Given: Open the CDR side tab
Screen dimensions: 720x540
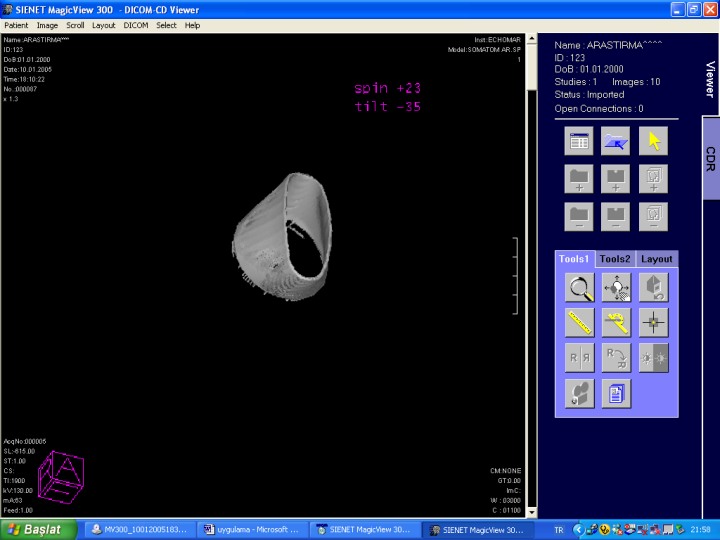Looking at the screenshot, I should (x=710, y=158).
